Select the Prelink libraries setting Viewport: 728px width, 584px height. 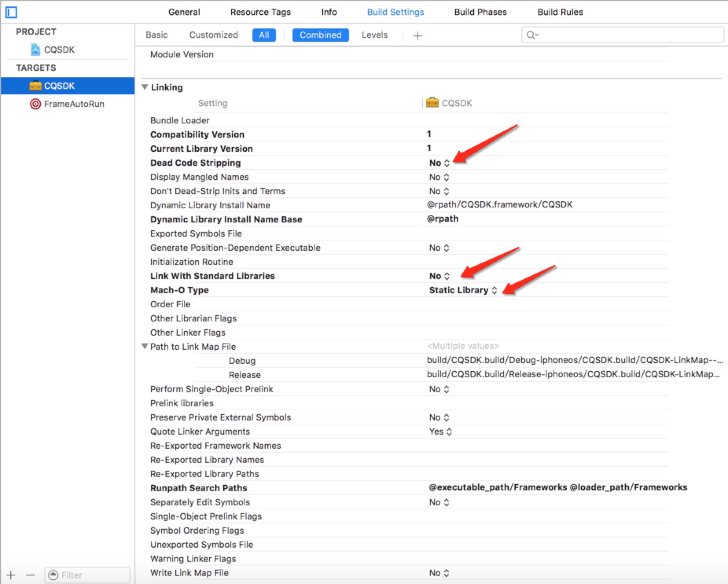pos(182,403)
